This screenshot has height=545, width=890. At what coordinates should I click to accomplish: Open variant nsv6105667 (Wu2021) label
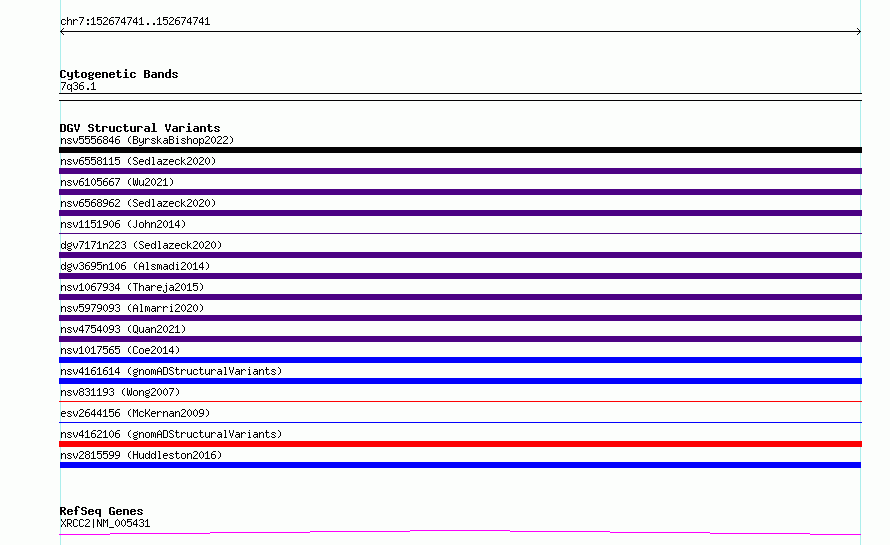[117, 182]
